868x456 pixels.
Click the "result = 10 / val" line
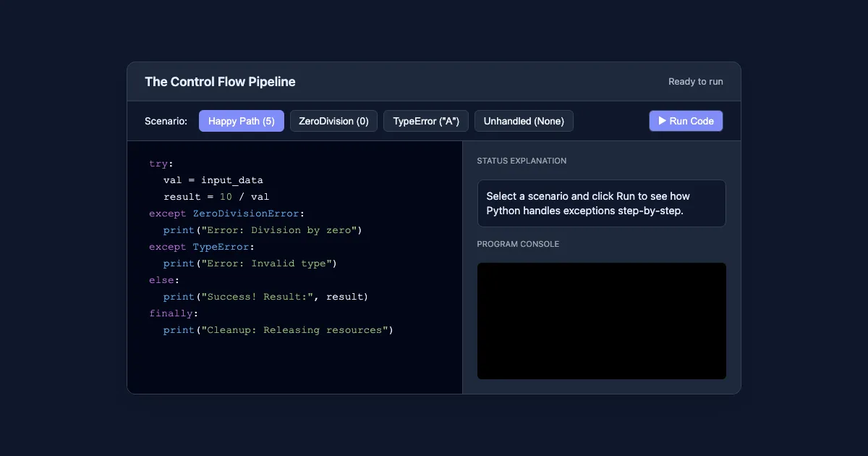216,197
